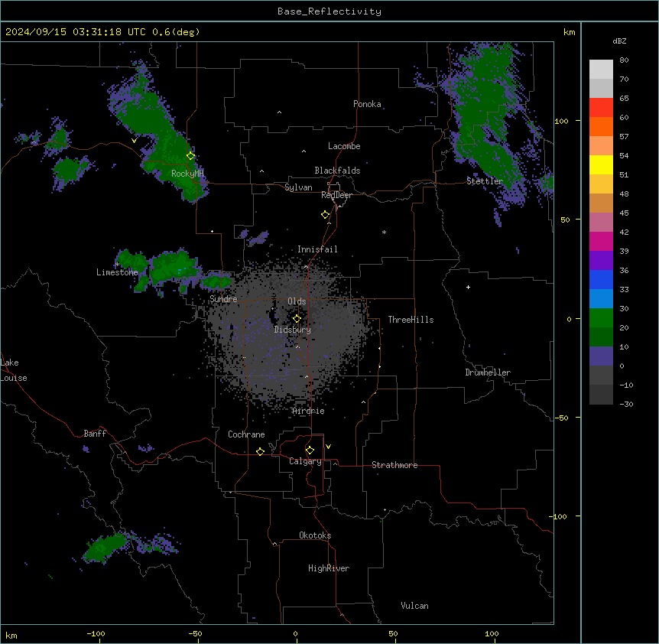Pick the white 80-70 dBZ legend swatch
The height and width of the screenshot is (644, 659).
click(601, 70)
